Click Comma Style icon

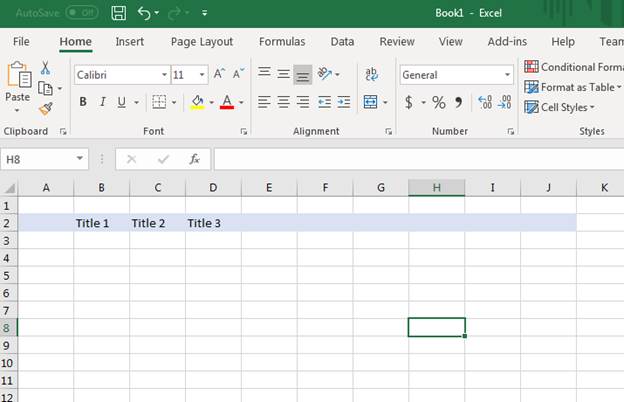(459, 102)
